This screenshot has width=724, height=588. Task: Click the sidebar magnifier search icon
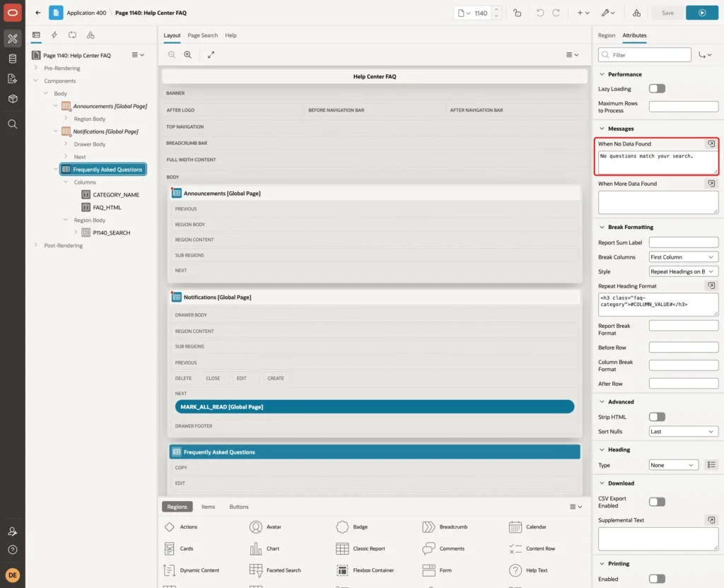[13, 124]
